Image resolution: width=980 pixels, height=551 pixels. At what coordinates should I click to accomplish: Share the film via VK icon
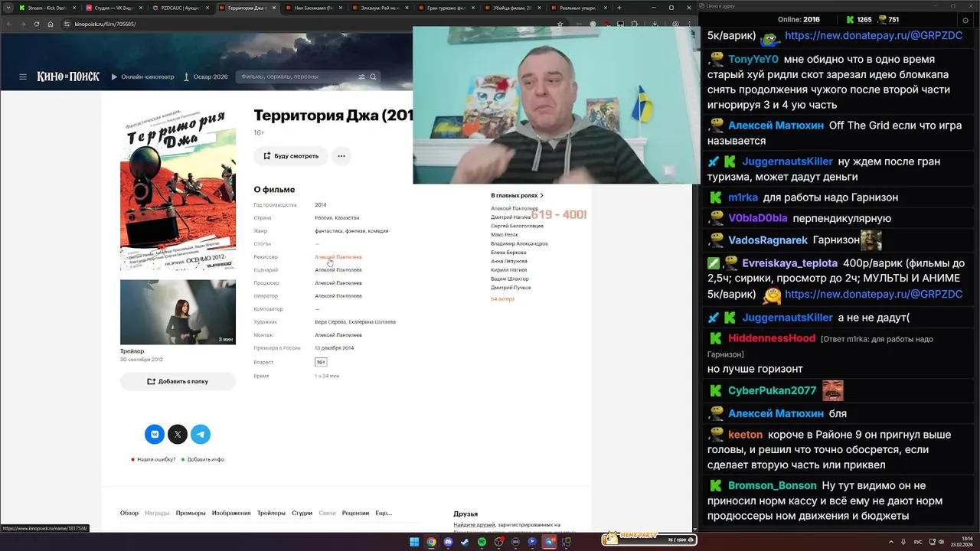[x=155, y=434]
